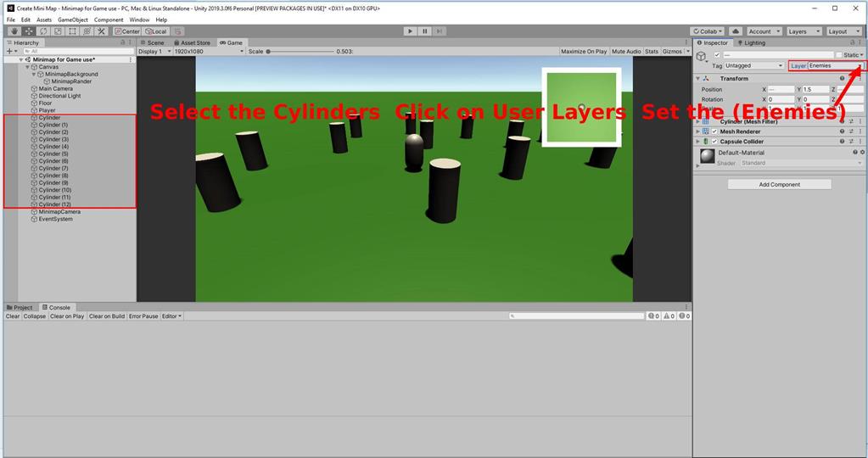
Task: Select the Scale tool
Action: (x=58, y=31)
